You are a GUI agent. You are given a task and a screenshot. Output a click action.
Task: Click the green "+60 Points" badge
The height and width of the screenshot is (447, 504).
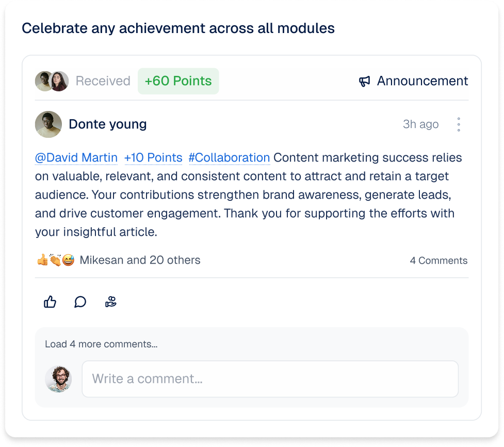coord(178,81)
